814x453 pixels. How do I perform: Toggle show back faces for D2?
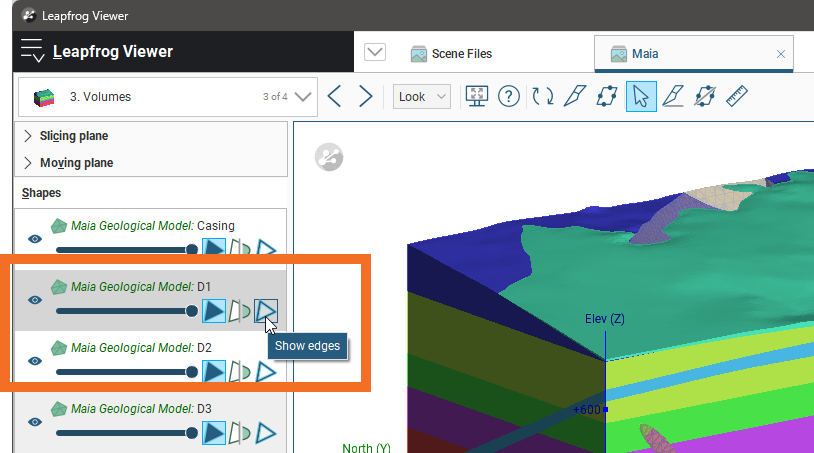(240, 372)
